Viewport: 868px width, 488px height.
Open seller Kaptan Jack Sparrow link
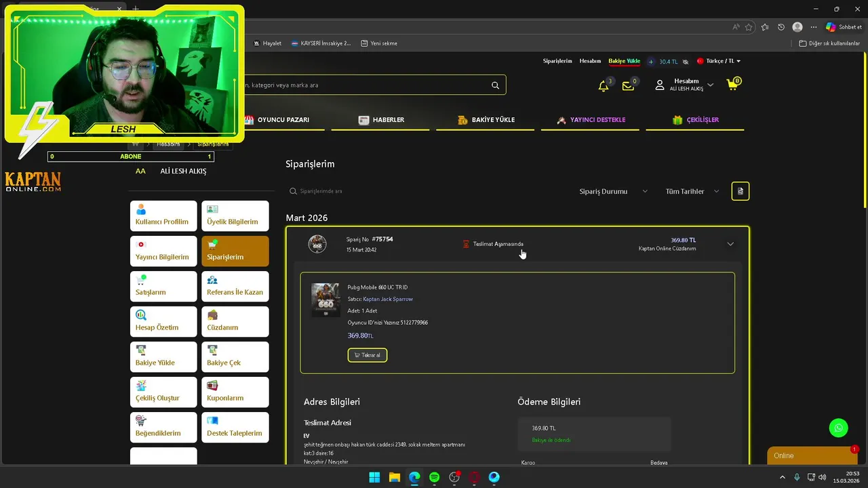(388, 299)
